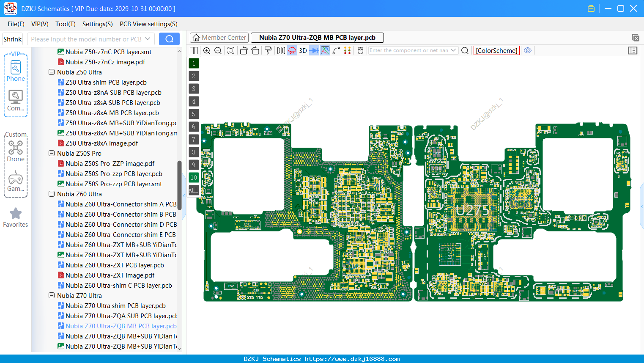Collapse the Nubia Z60 Ultra folder
Screen dimensions: 644x363
pos(52,194)
